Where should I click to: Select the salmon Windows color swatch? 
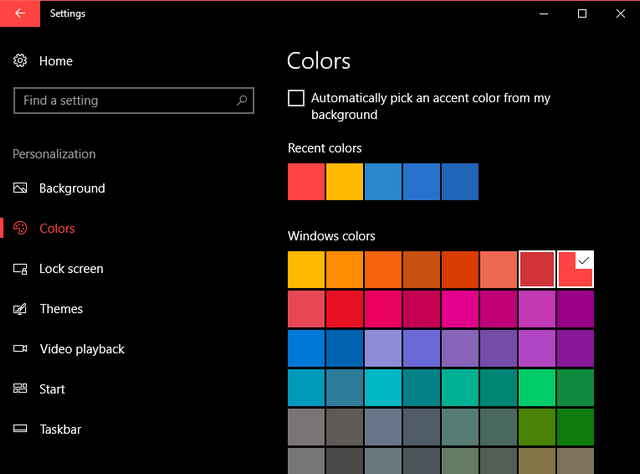coord(498,269)
